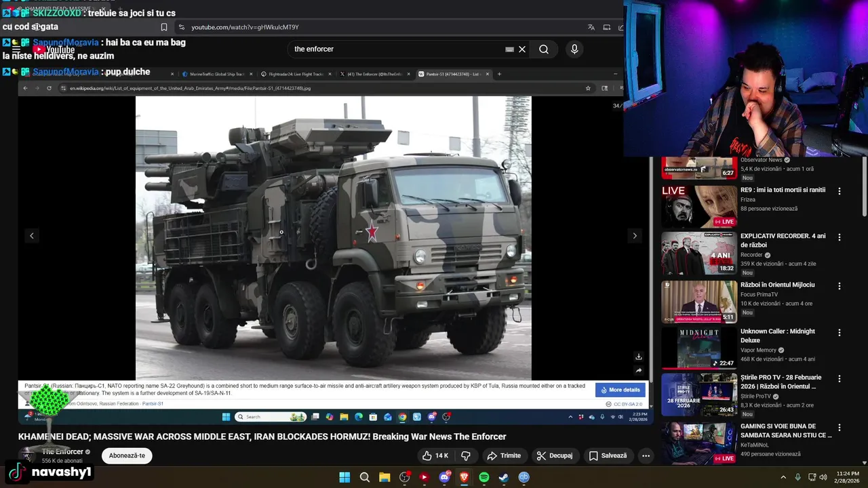Click the YouTube logo

[x=54, y=49]
